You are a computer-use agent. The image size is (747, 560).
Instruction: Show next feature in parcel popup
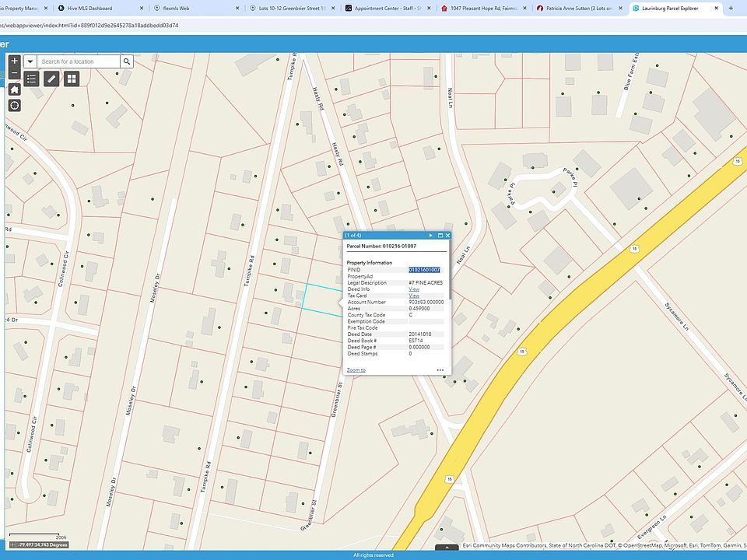point(430,235)
